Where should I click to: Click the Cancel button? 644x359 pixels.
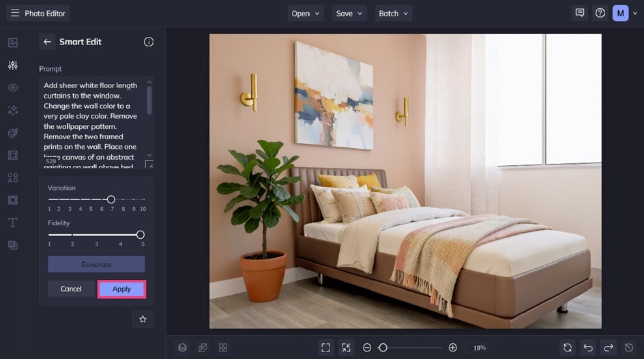coord(71,289)
